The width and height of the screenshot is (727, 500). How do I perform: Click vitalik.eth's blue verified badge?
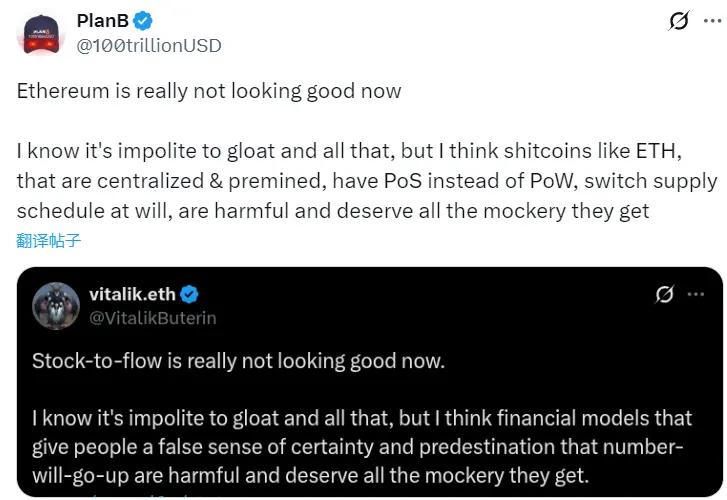pos(189,294)
